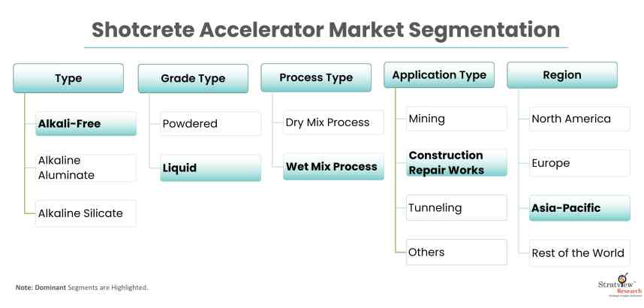Image resolution: width=644 pixels, height=308 pixels.
Task: Pick the highlighted Asia-Pacific region
Action: pyautogui.click(x=579, y=207)
